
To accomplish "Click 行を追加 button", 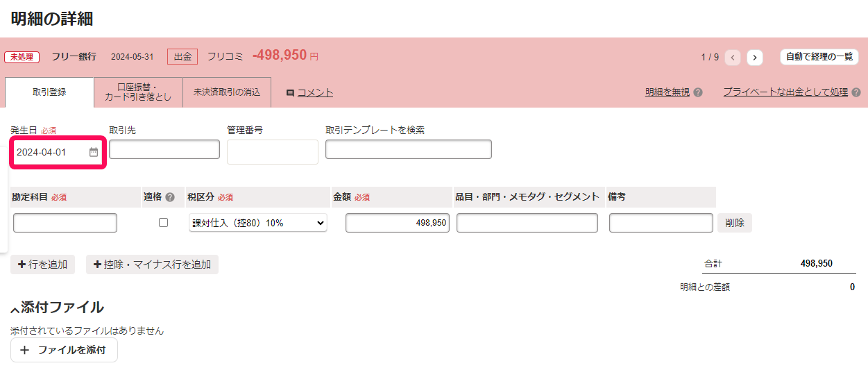I will pyautogui.click(x=42, y=265).
